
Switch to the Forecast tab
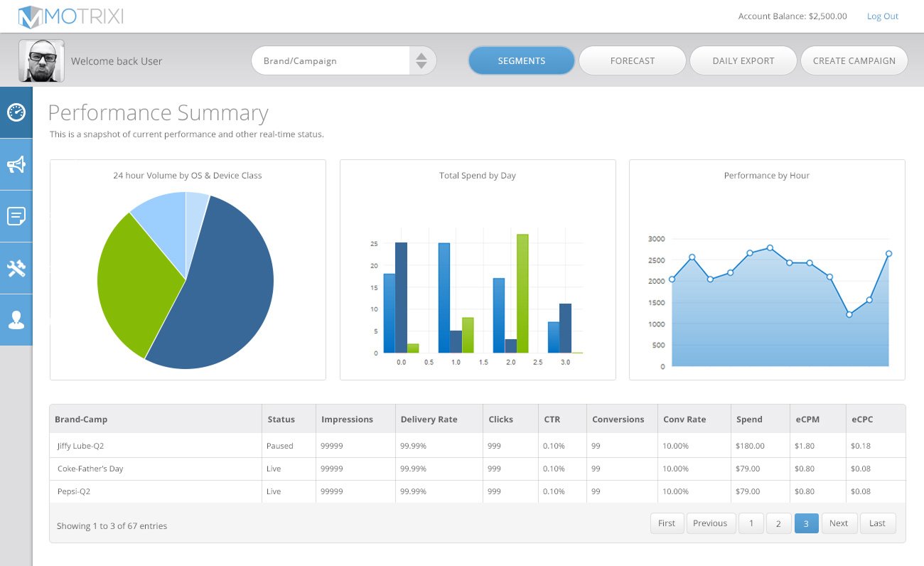pyautogui.click(x=632, y=61)
